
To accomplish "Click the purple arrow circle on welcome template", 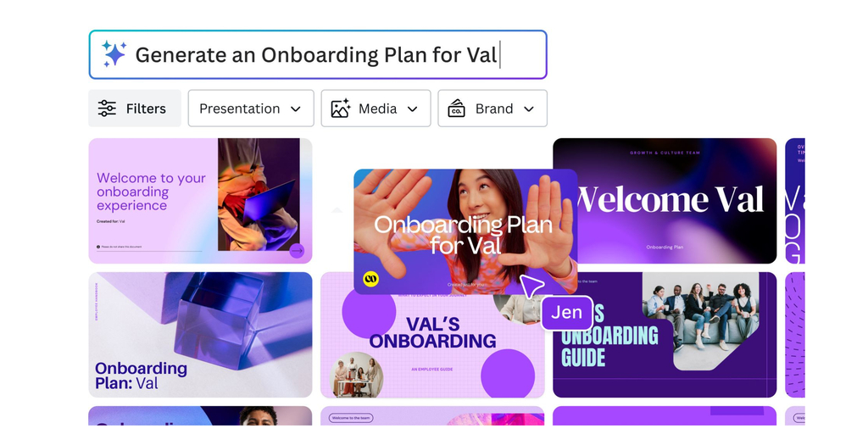I will (x=298, y=251).
